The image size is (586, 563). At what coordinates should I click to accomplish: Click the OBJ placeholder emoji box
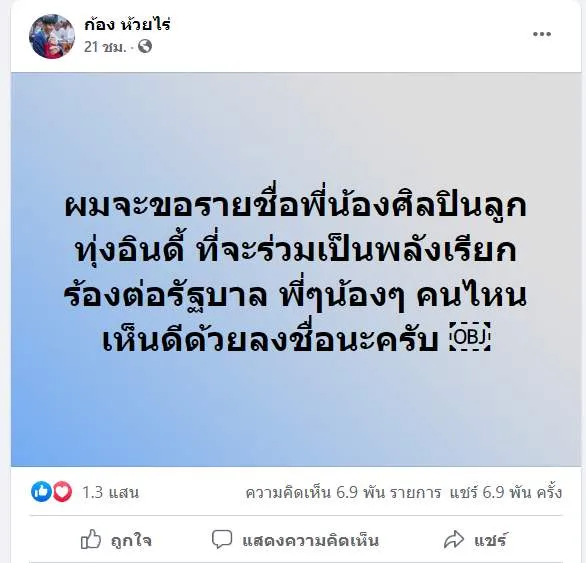pyautogui.click(x=470, y=336)
